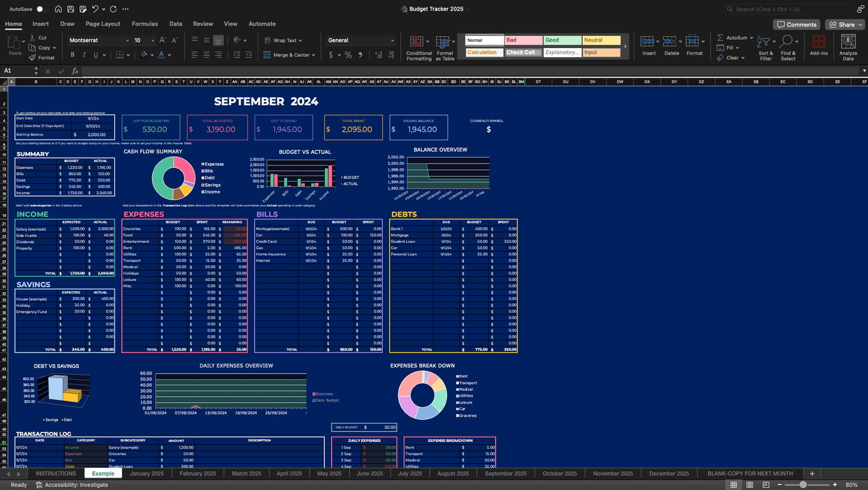This screenshot has height=490, width=868.
Task: Click the percent style icon
Action: point(348,55)
